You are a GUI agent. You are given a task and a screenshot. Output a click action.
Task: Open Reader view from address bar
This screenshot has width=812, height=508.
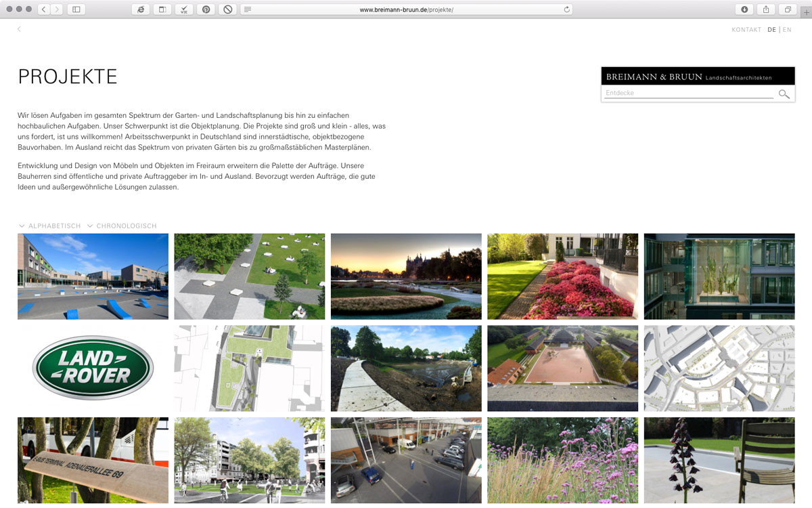pos(248,9)
